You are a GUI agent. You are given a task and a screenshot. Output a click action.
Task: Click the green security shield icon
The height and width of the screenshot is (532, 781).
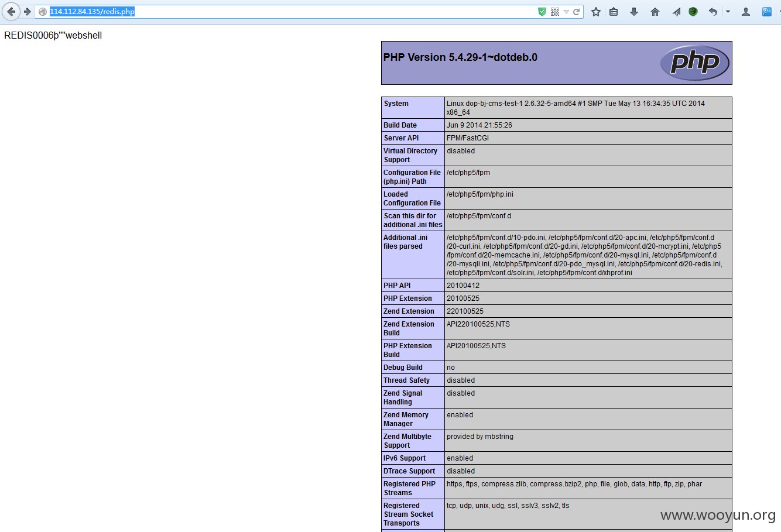coord(542,12)
